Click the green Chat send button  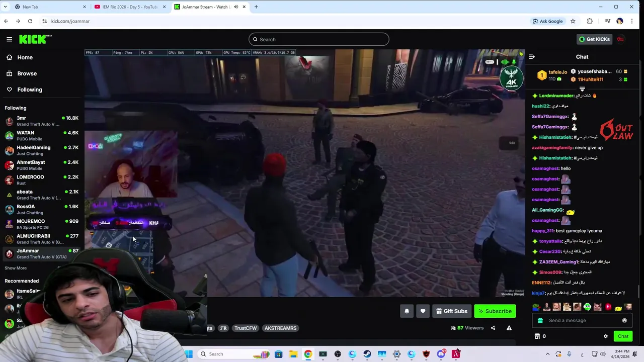623,336
